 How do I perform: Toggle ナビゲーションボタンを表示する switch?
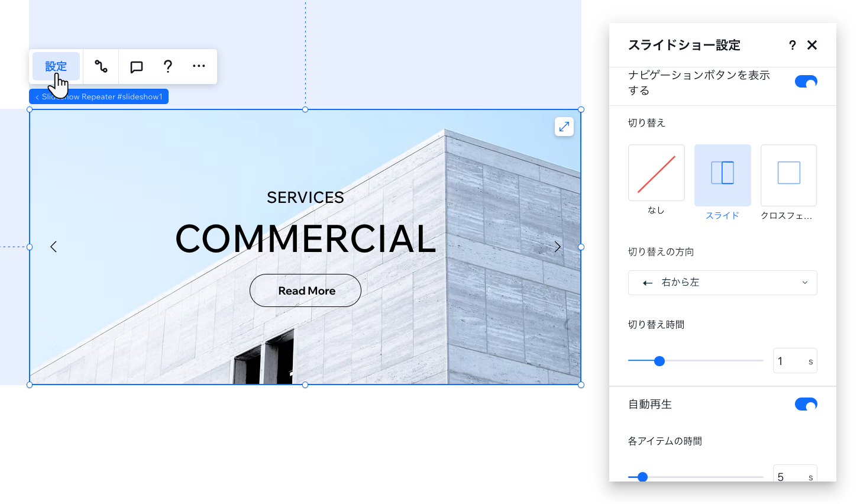pos(806,82)
